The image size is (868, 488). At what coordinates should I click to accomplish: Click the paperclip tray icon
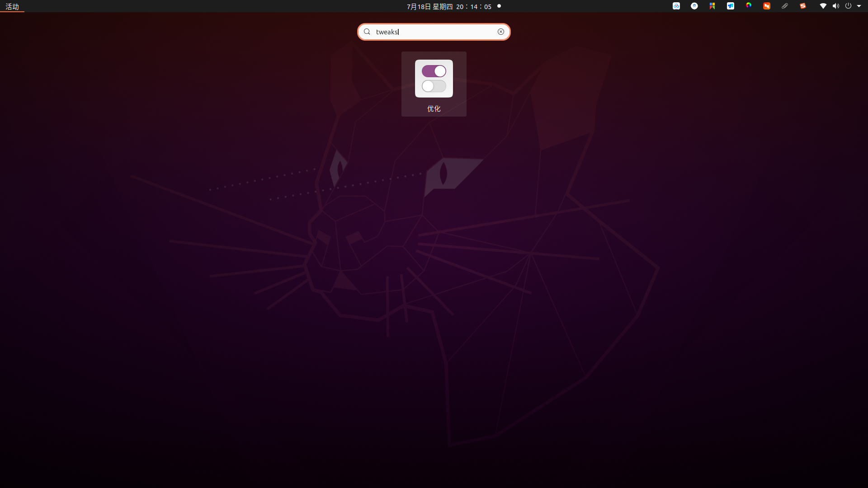point(785,6)
